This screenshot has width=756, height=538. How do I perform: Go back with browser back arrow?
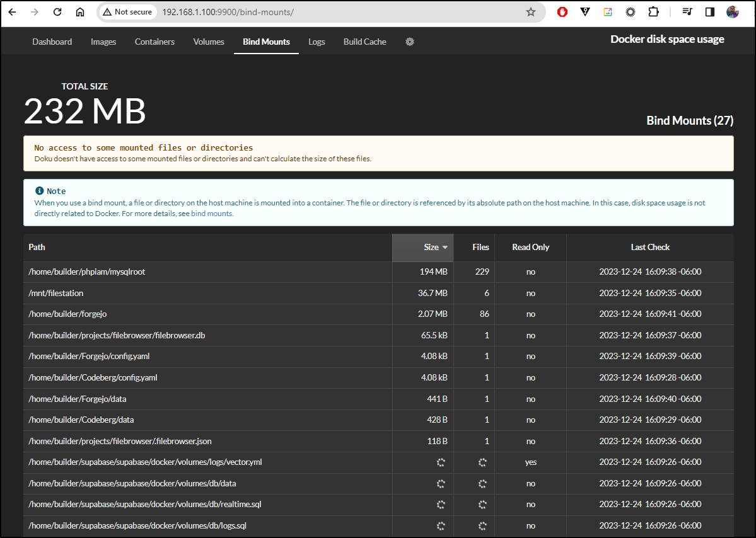coord(12,12)
